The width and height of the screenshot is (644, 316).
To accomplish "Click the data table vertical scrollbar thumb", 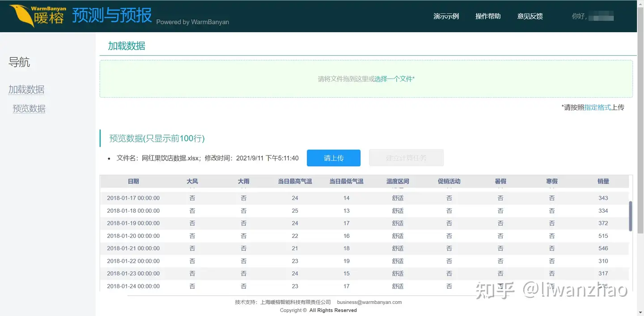I will [631, 216].
